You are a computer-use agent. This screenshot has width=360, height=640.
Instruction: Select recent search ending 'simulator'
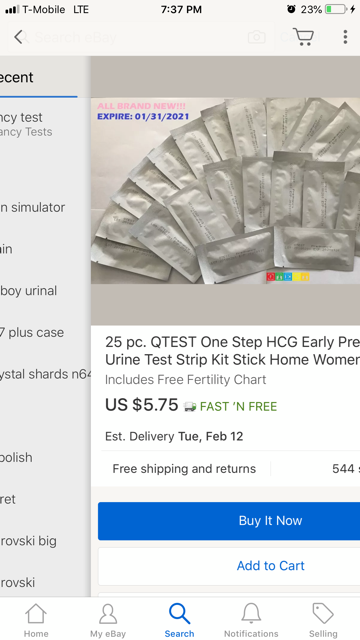point(33,207)
